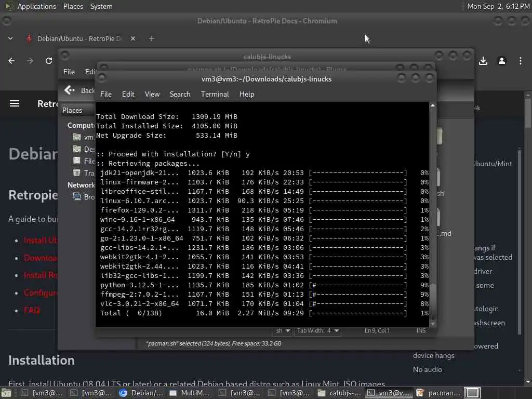Click Chromium back navigation arrow
The image size is (532, 399).
[x=11, y=61]
